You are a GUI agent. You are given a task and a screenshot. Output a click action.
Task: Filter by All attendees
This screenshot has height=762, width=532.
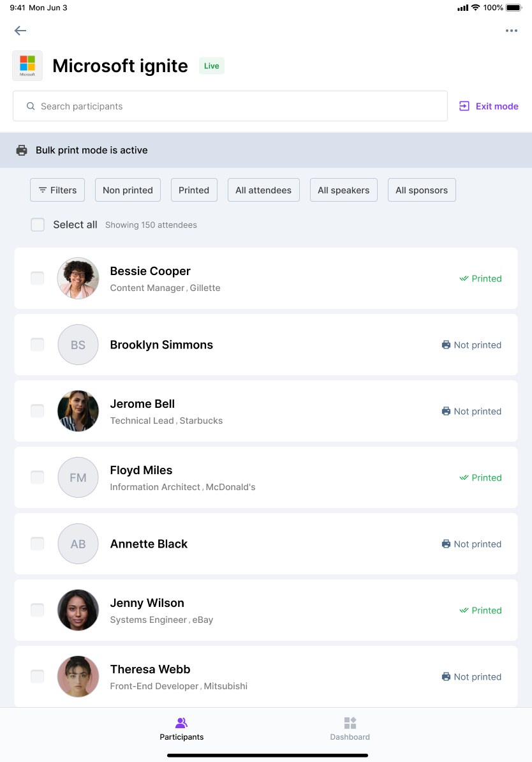pyautogui.click(x=263, y=190)
